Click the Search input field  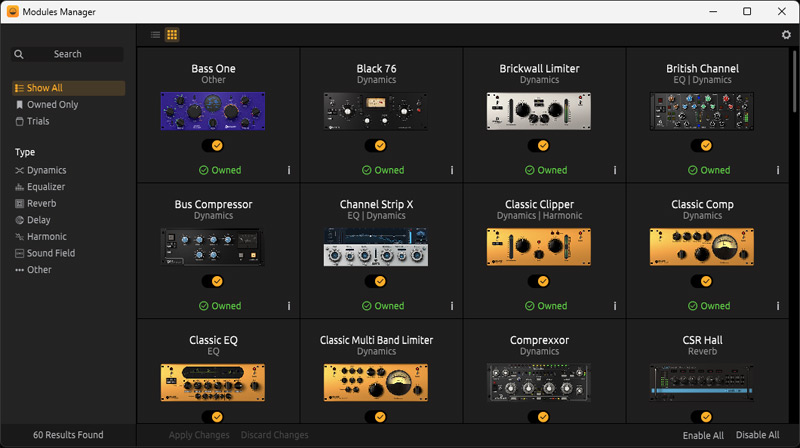(68, 54)
